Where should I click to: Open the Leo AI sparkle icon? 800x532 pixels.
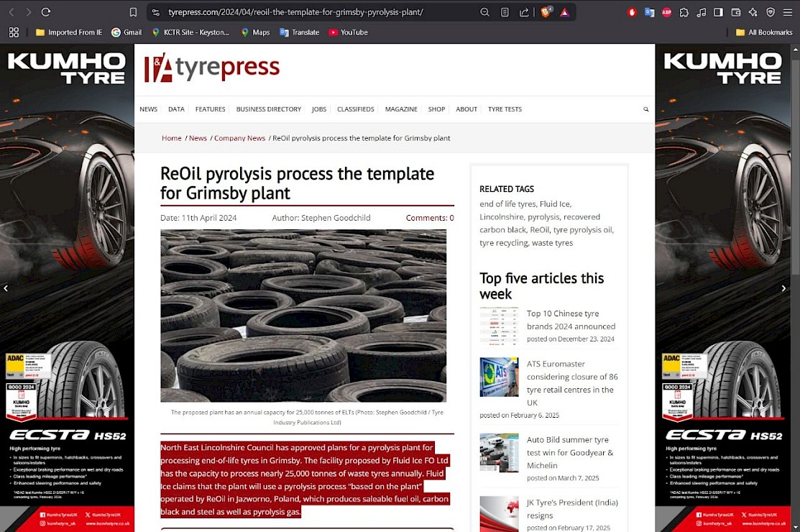click(x=753, y=12)
